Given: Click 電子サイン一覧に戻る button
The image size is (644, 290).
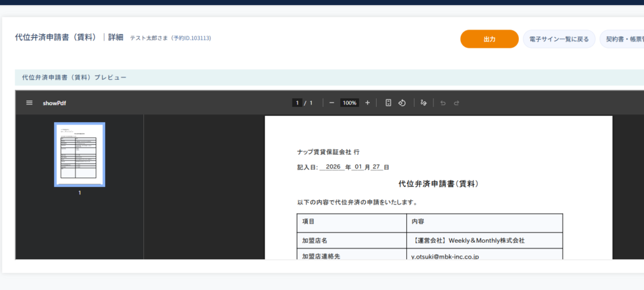Looking at the screenshot, I should click(558, 39).
